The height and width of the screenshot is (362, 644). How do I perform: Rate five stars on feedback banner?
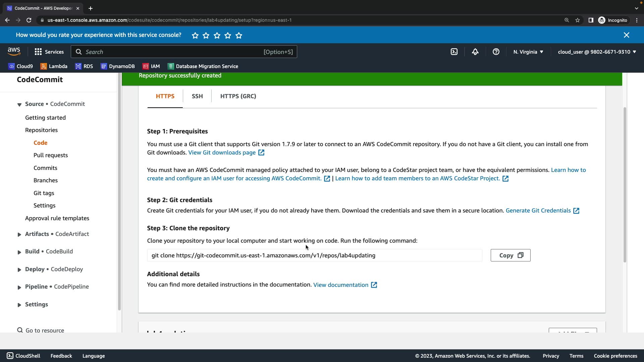tap(239, 35)
